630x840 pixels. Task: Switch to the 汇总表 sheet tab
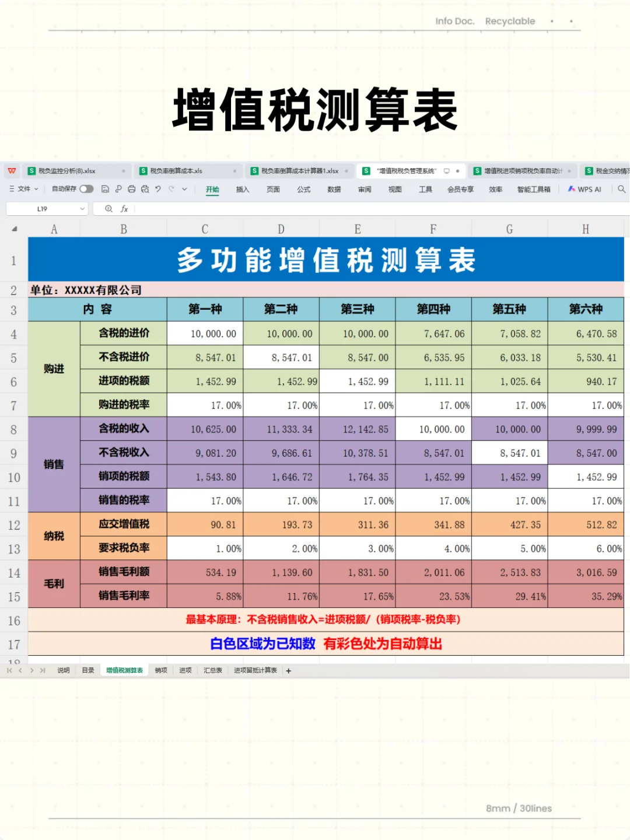[x=213, y=671]
